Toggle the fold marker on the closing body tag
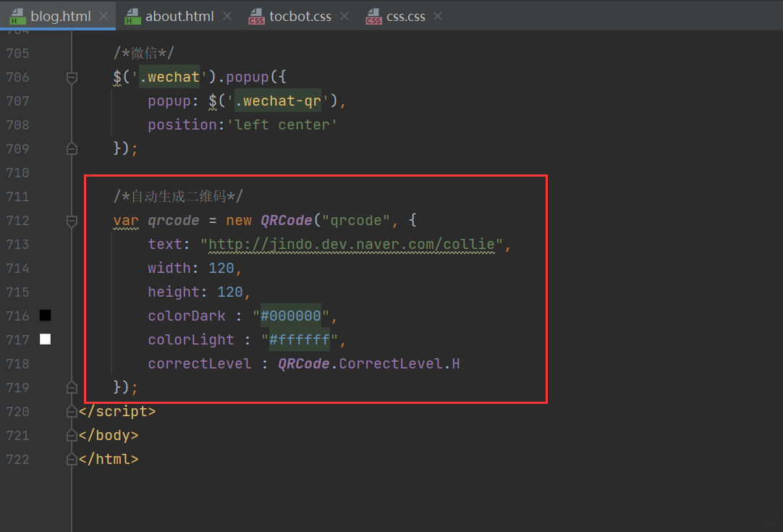 coord(72,436)
